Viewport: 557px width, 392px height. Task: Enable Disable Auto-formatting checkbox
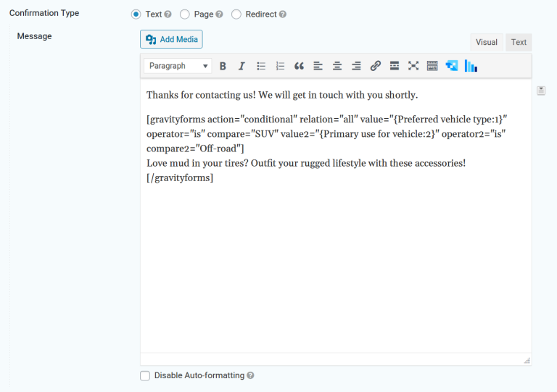coord(145,375)
